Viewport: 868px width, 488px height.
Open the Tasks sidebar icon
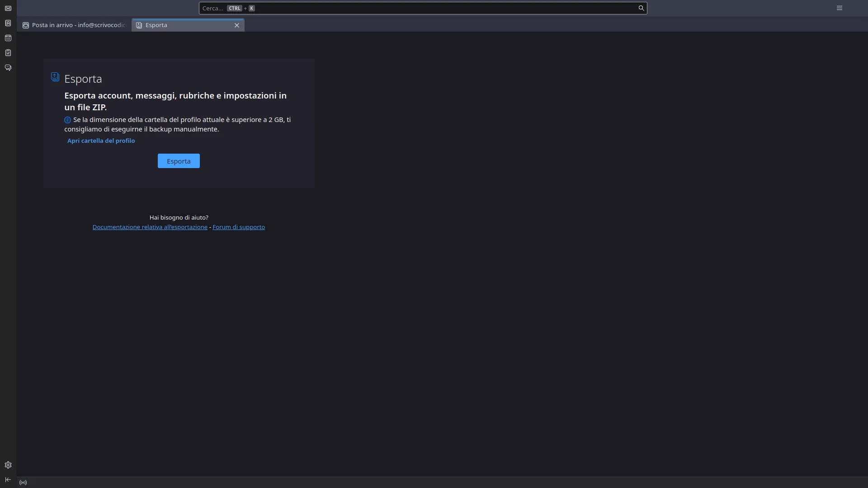(x=8, y=53)
